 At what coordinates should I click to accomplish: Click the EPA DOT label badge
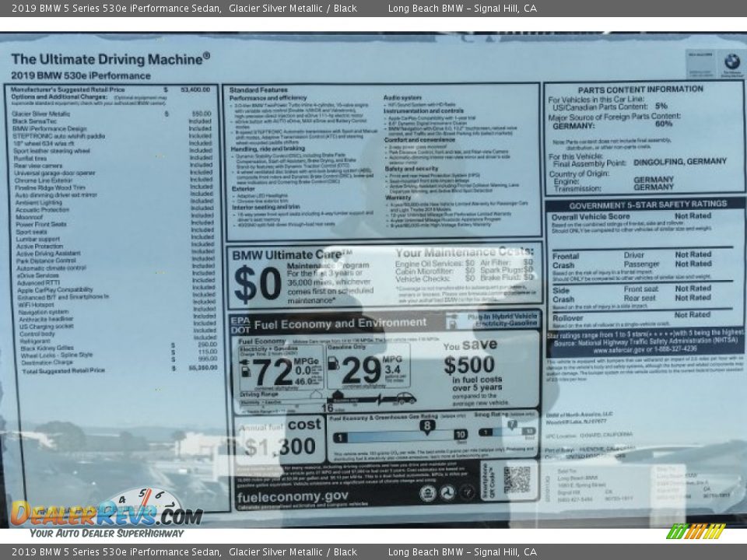240,325
